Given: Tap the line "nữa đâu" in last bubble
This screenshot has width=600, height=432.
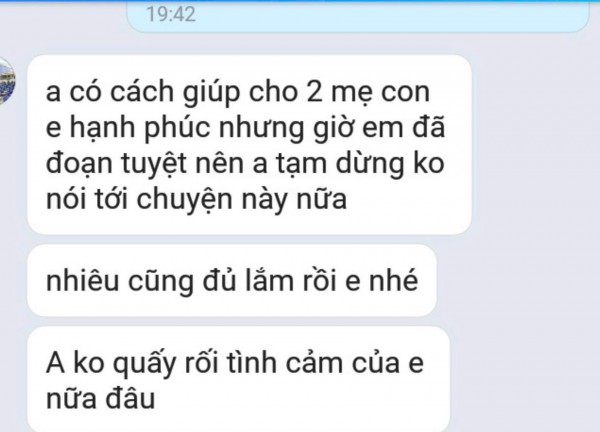Looking at the screenshot, I should (100, 399).
